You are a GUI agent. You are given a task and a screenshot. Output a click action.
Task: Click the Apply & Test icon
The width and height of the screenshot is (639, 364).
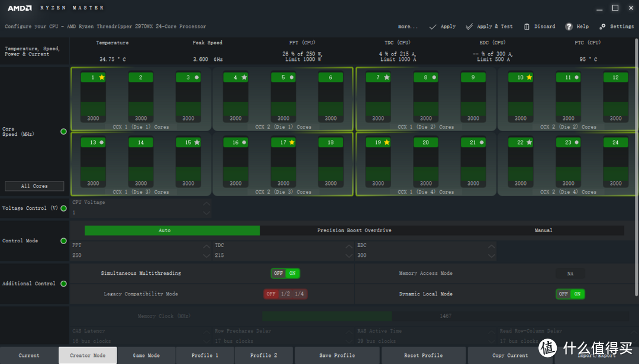tap(469, 27)
